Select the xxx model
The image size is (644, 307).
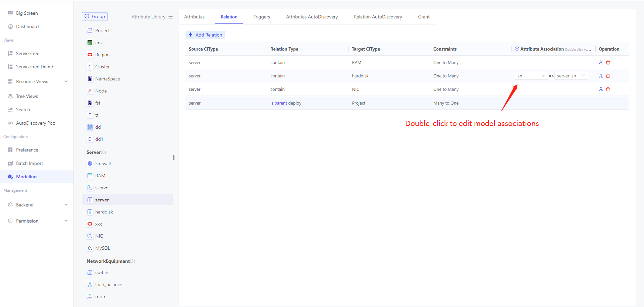point(127,224)
